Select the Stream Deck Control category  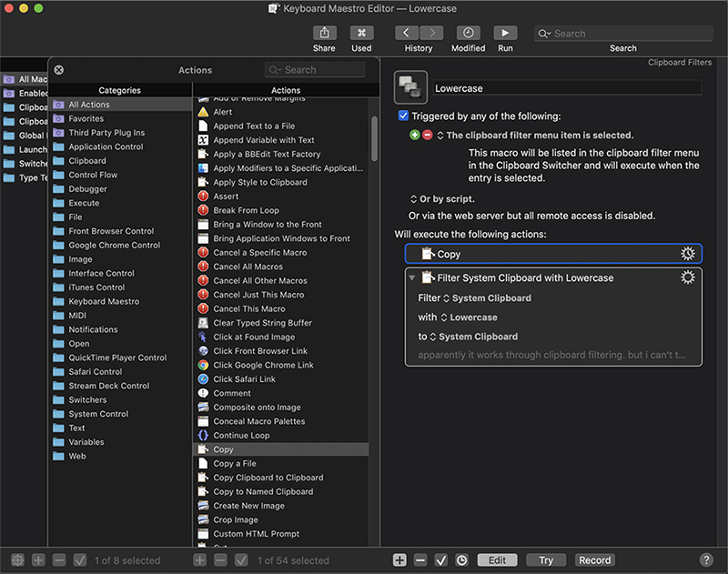(120, 386)
